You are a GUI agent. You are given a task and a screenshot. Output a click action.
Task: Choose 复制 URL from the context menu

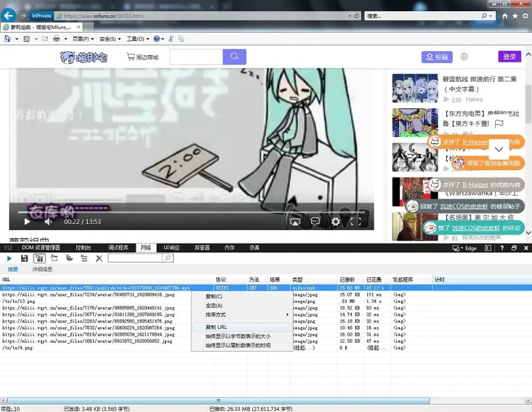pos(242,327)
